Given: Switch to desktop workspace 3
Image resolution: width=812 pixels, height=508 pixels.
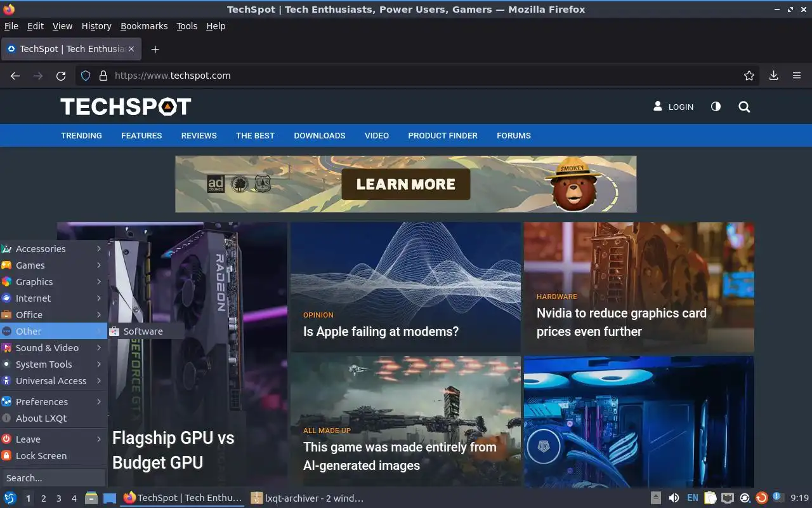Looking at the screenshot, I should pos(59,498).
